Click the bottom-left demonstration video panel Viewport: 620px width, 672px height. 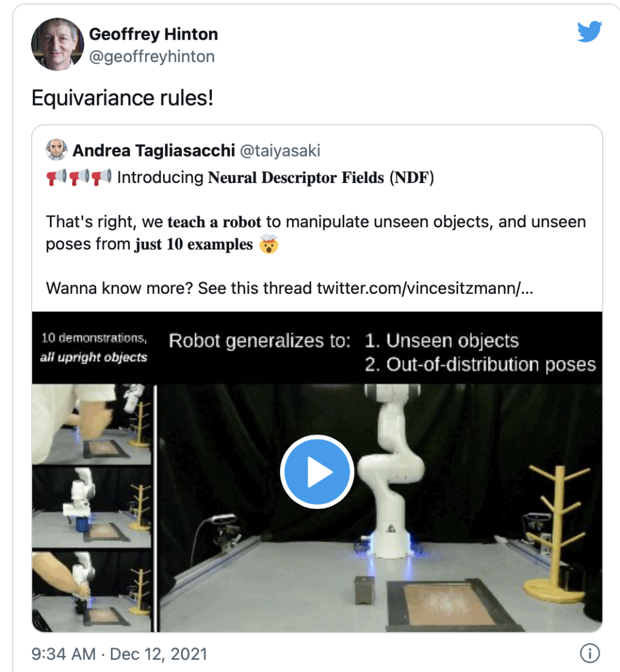pyautogui.click(x=92, y=590)
